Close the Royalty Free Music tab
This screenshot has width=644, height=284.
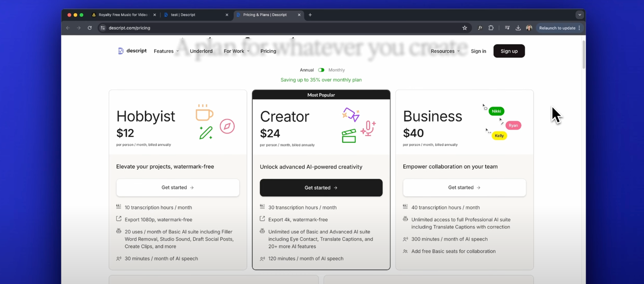click(154, 15)
